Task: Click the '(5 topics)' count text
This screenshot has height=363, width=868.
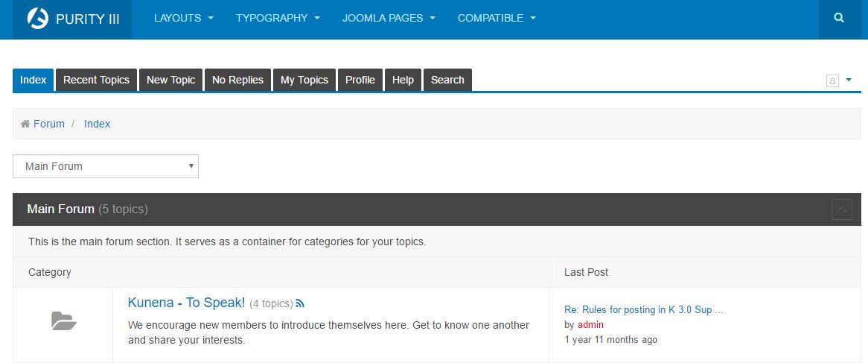Action: click(x=123, y=209)
